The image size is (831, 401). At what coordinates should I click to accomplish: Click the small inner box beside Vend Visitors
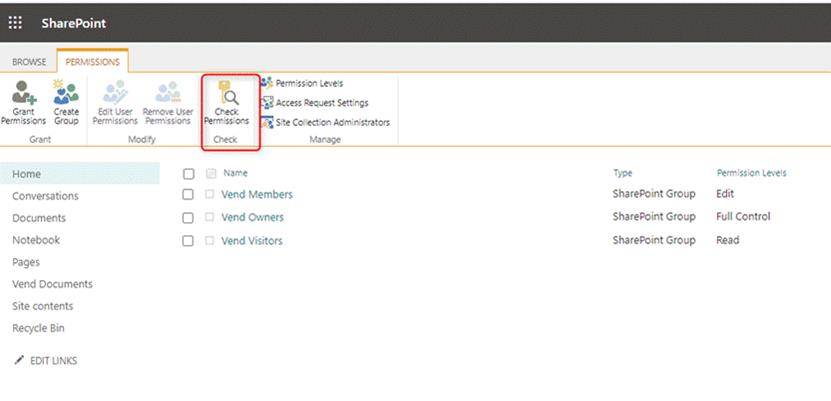(x=210, y=240)
